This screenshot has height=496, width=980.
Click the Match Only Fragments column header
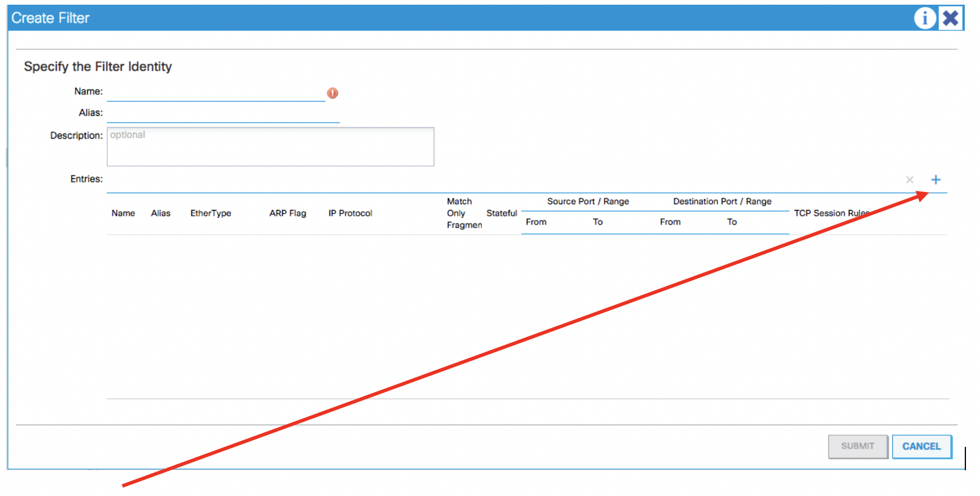tap(464, 213)
